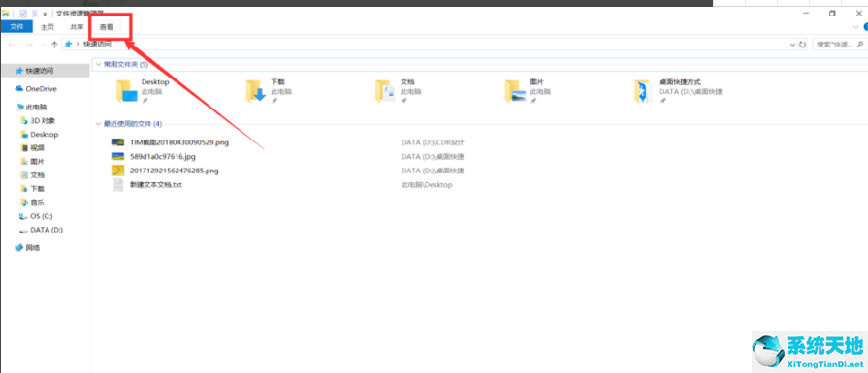Select the 桌面快捷方式 folder icon
Screen dimensions: 868x373
tap(643, 92)
